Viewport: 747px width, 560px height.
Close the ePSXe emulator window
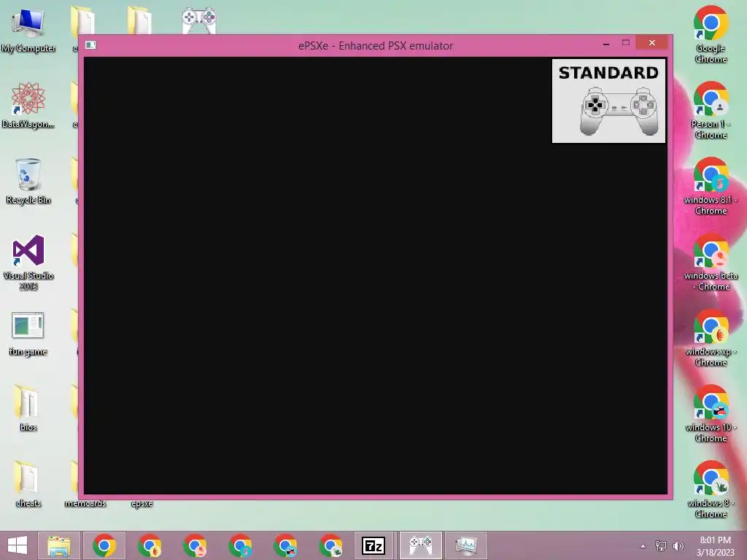pyautogui.click(x=651, y=43)
